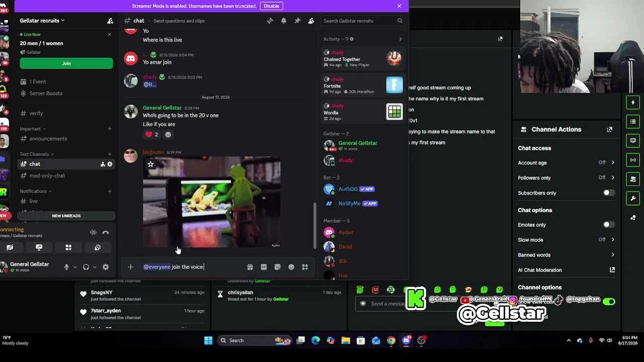This screenshot has height=362, width=644.
Task: Turn off green switch under Channel options
Action: [609, 302]
